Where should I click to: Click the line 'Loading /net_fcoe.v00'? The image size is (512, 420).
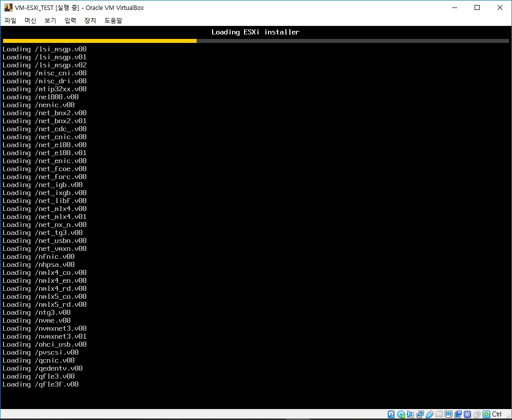pyautogui.click(x=44, y=169)
